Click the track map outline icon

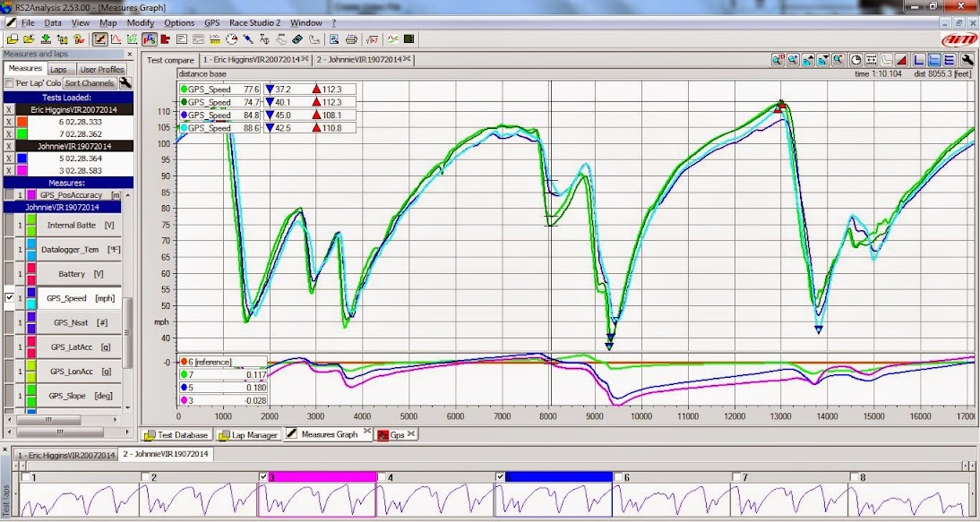pos(314,39)
